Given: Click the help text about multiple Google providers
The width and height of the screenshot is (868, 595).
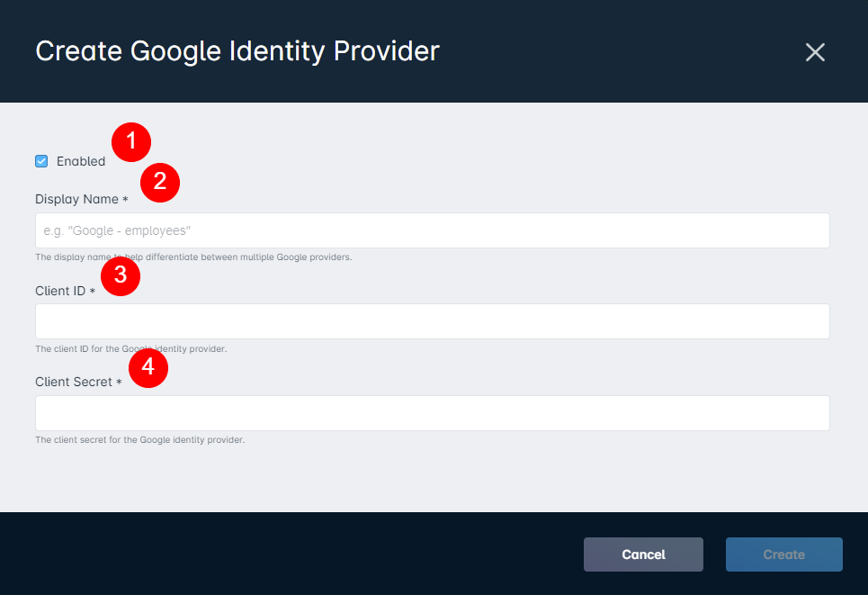Looking at the screenshot, I should 193,257.
